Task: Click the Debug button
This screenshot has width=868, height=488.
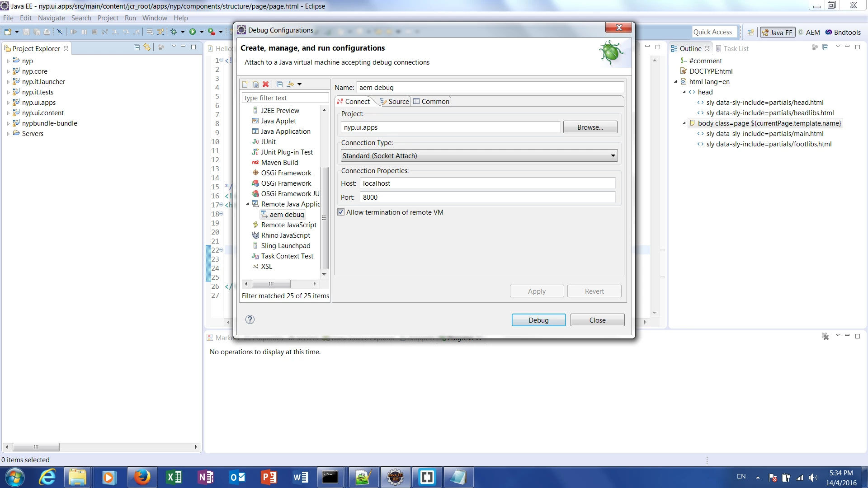Action: tap(538, 320)
